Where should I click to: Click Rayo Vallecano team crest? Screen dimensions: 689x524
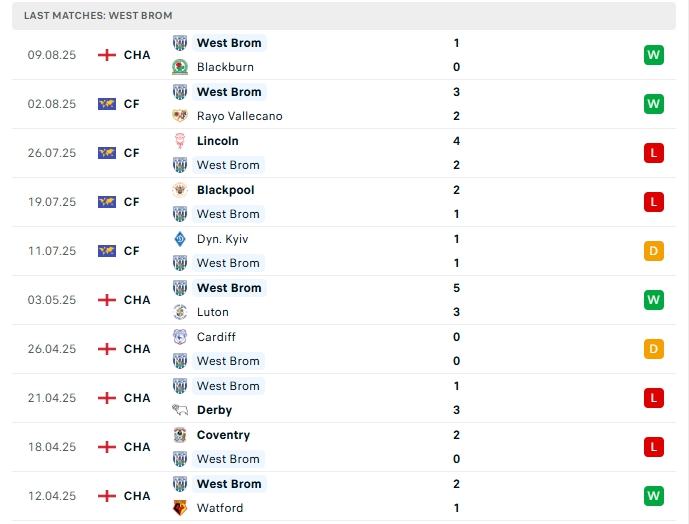(180, 116)
